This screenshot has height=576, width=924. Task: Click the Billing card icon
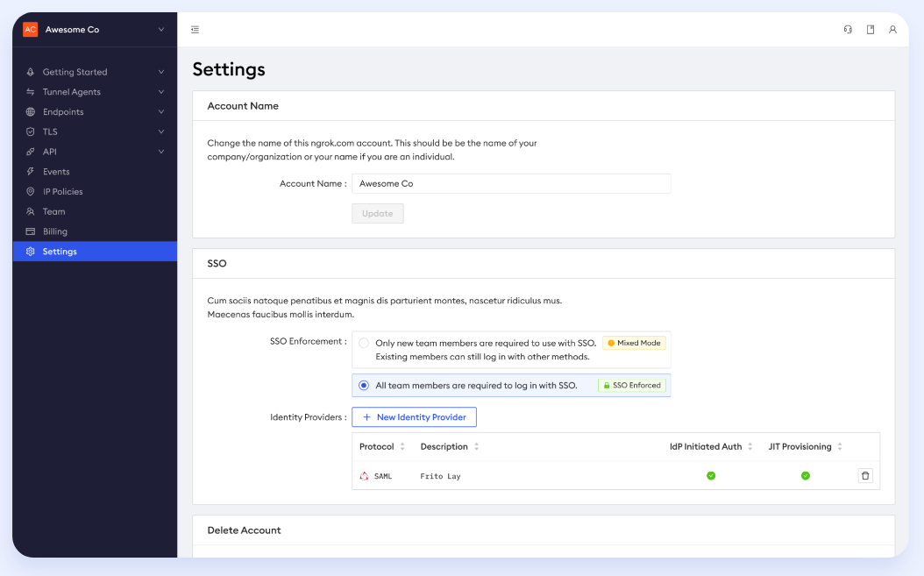pyautogui.click(x=31, y=231)
